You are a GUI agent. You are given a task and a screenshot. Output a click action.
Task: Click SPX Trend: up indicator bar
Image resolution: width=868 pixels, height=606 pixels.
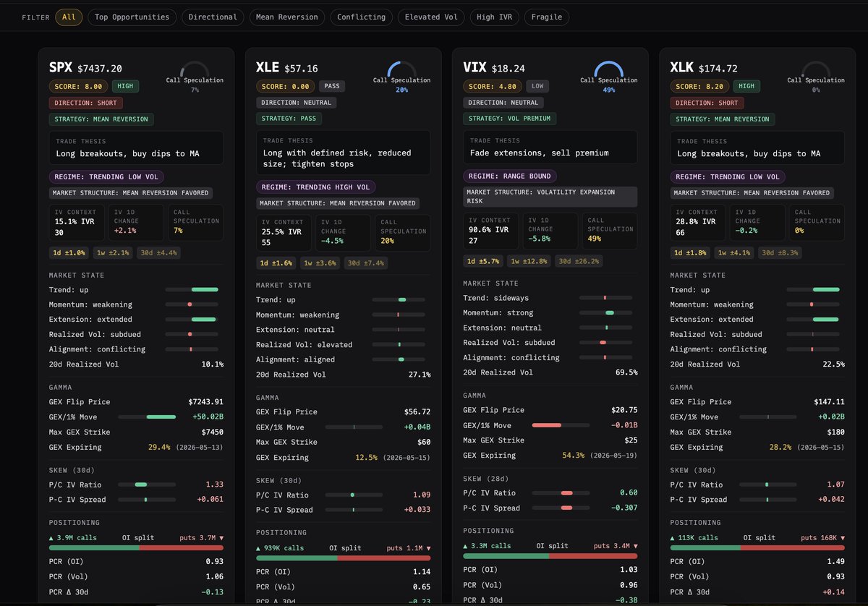click(192, 289)
